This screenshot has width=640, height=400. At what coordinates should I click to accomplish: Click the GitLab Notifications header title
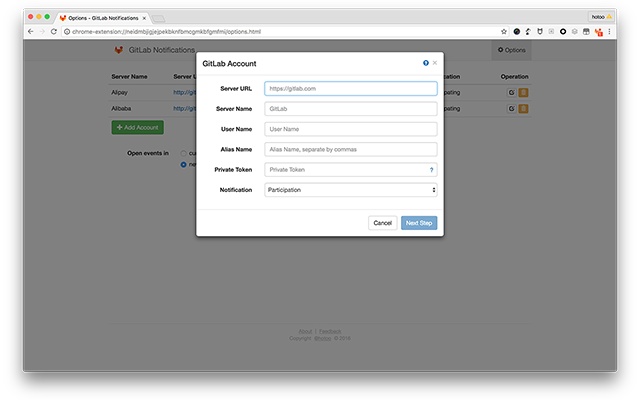(x=162, y=50)
